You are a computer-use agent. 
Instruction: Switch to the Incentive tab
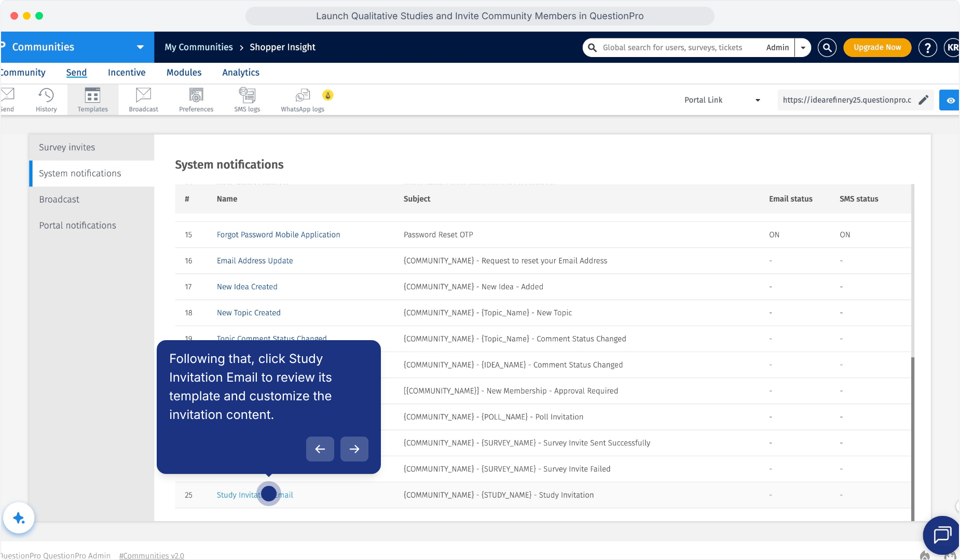(127, 73)
